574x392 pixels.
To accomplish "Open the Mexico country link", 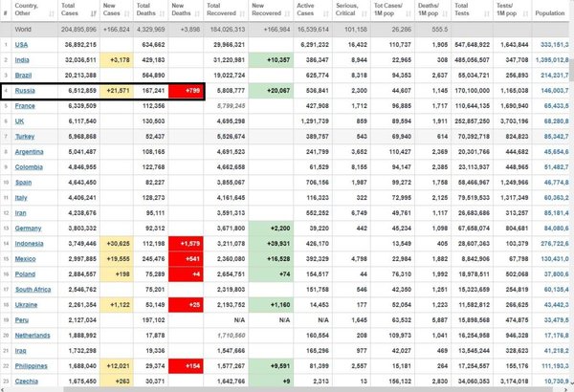I will [x=25, y=259].
